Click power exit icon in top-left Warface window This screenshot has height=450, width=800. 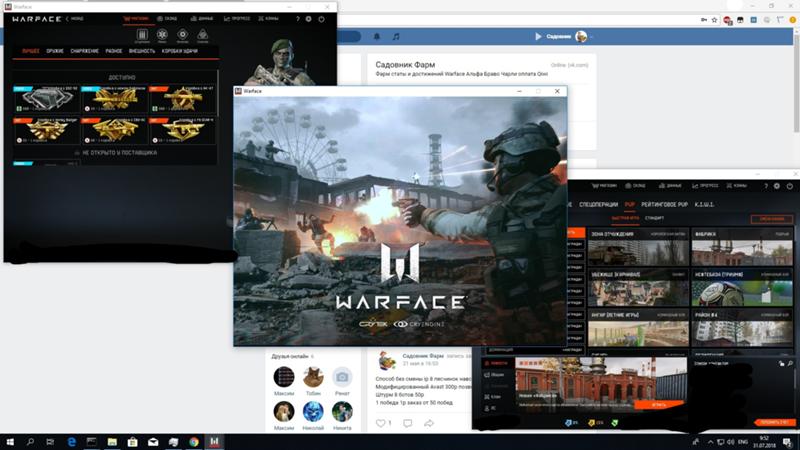(x=321, y=19)
